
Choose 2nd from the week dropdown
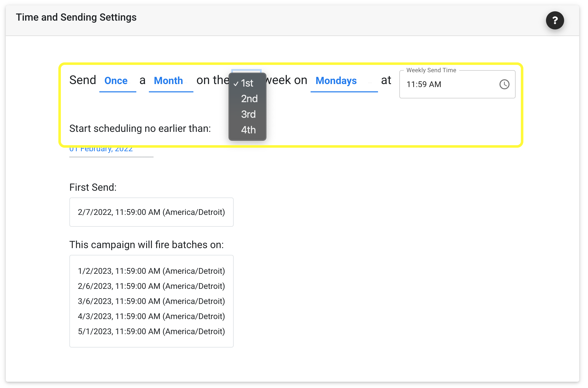tap(247, 99)
